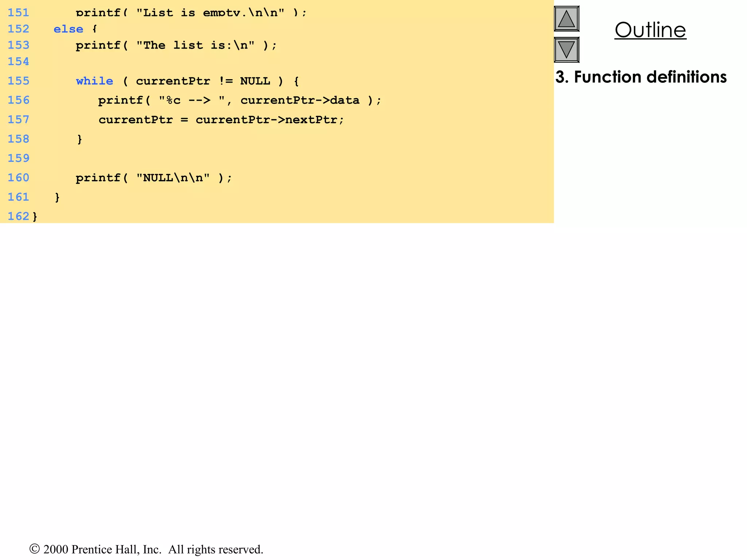
Task: Click the 'else' keyword on line 152
Action: point(68,29)
